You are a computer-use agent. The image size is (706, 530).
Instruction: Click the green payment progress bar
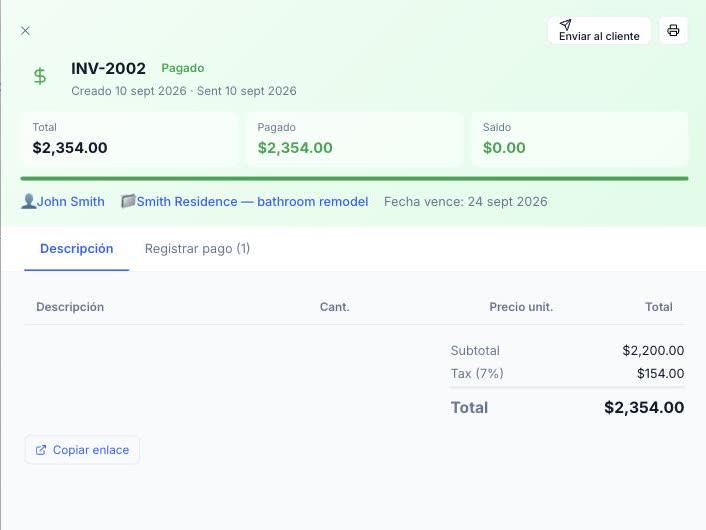click(x=354, y=179)
